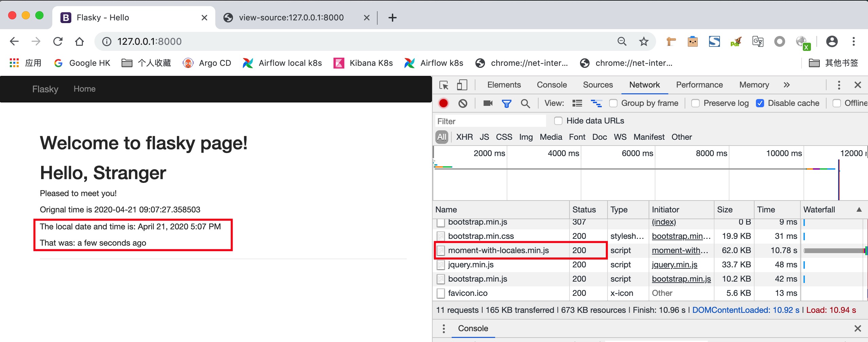
Task: Switch to the Console tab in DevTools
Action: [551, 85]
